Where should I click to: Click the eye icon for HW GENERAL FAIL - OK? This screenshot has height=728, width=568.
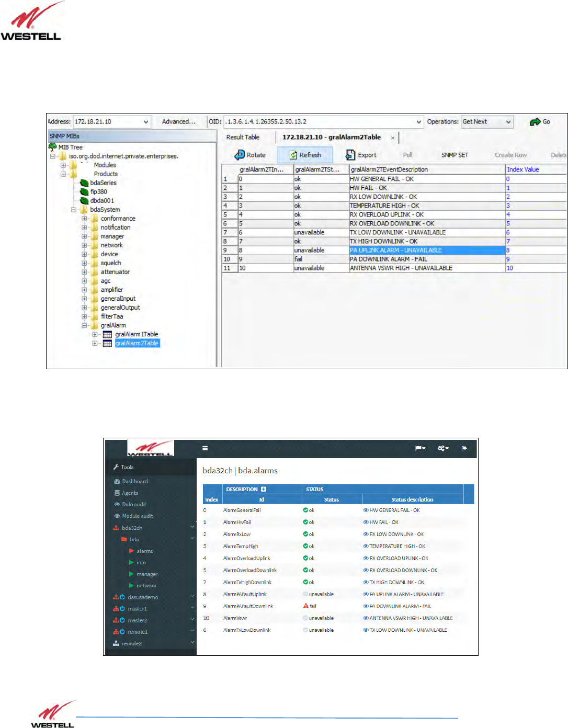click(366, 510)
